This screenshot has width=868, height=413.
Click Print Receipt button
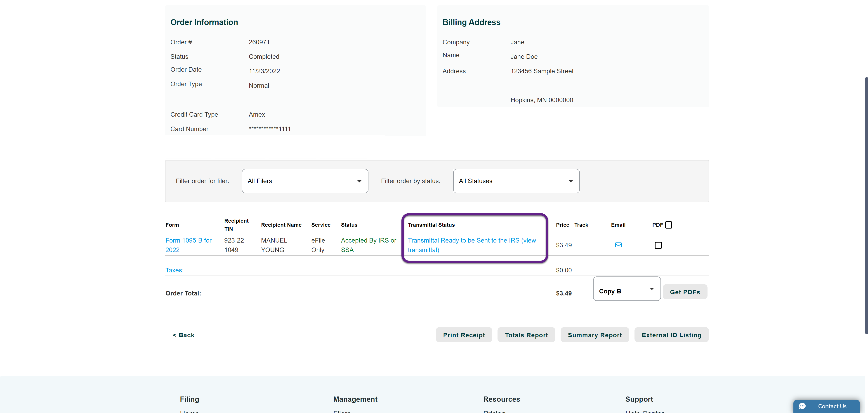[x=464, y=335]
